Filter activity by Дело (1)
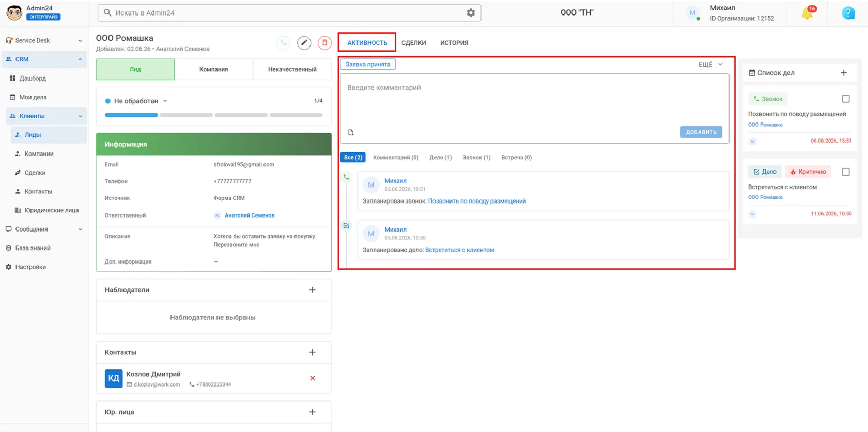Screen dimensions: 868x432 440,158
